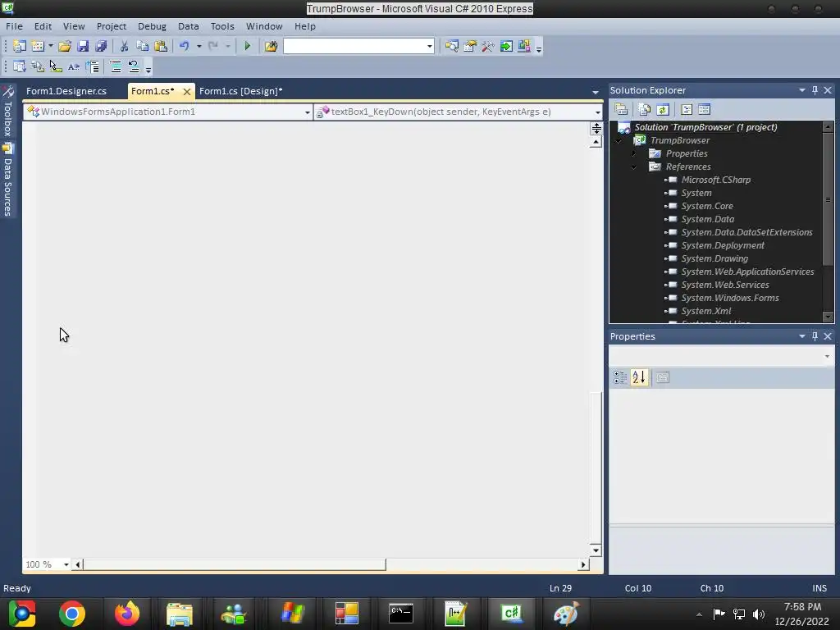
Task: Click the Open File folder icon
Action: click(65, 46)
